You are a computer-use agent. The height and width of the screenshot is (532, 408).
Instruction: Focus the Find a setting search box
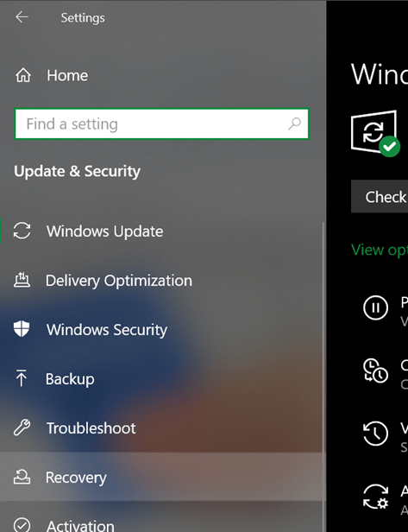click(161, 123)
